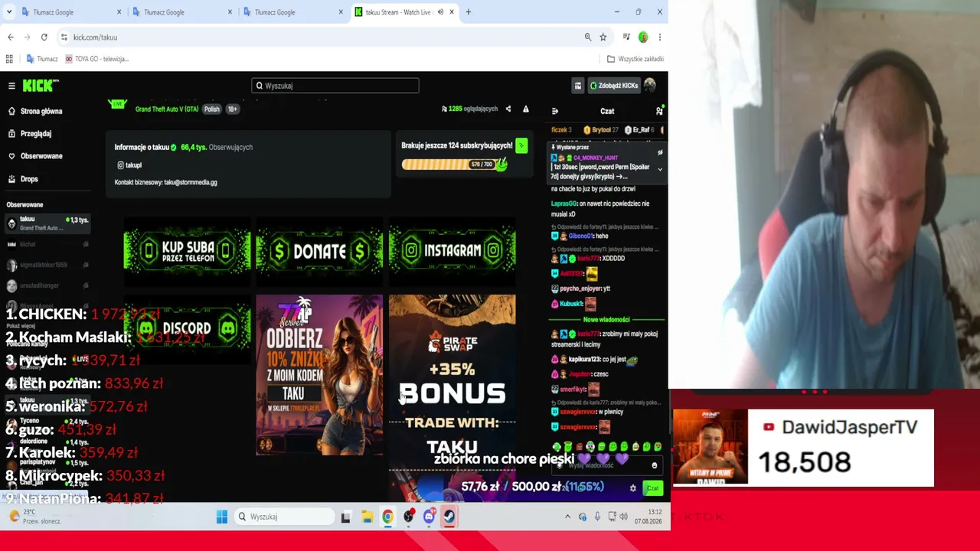
Task: Click LaprasGG username in chat
Action: tap(564, 204)
